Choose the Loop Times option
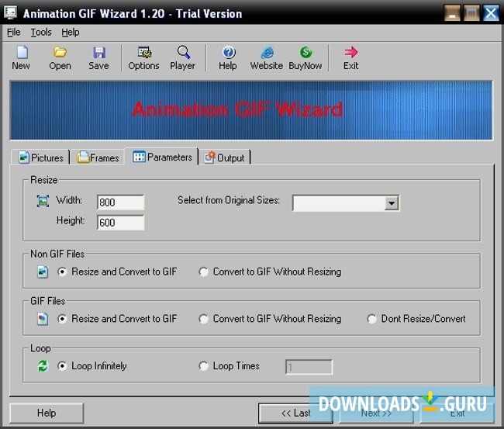 click(229, 366)
